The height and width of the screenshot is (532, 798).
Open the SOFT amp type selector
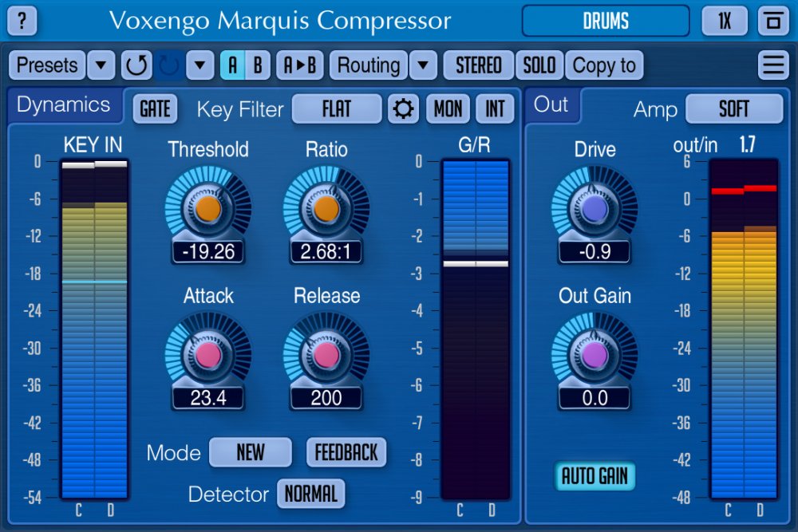pos(734,108)
